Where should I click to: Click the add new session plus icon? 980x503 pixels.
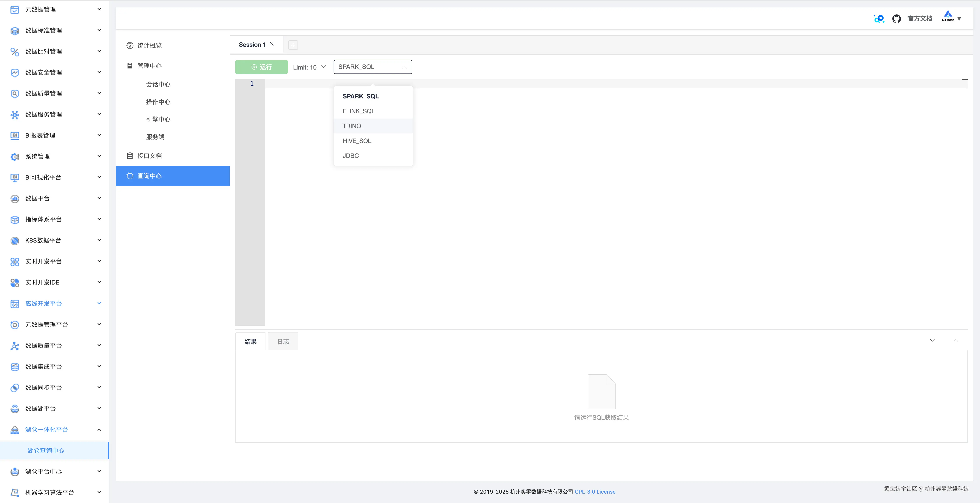click(293, 45)
